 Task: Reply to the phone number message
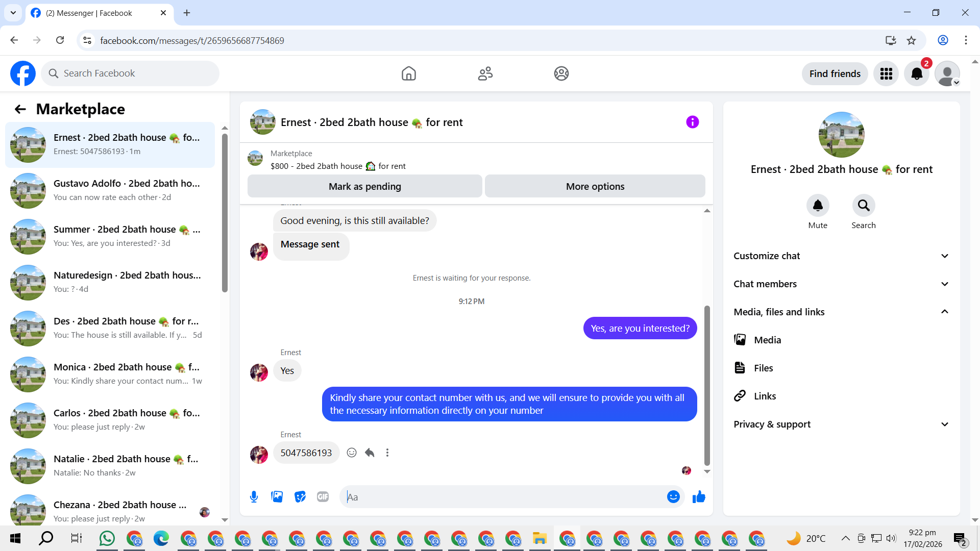(x=370, y=453)
